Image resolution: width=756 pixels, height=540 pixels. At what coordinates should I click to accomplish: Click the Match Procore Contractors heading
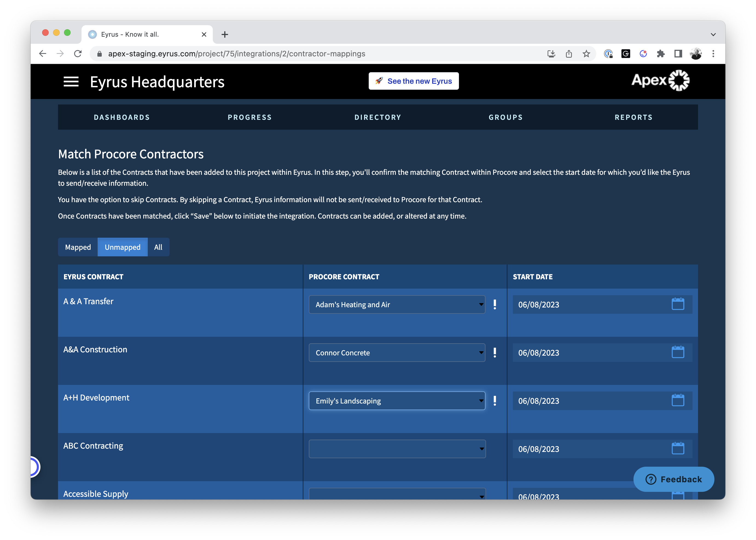(x=131, y=154)
